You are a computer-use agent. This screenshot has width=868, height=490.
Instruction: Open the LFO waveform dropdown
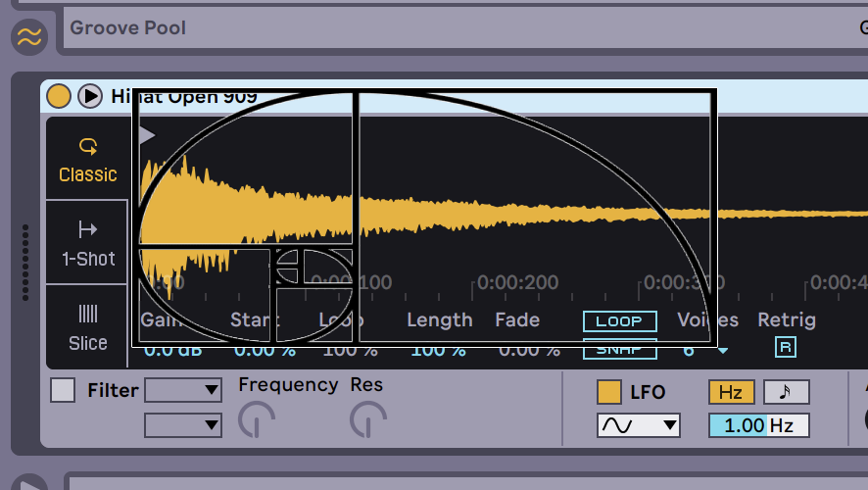click(x=639, y=425)
